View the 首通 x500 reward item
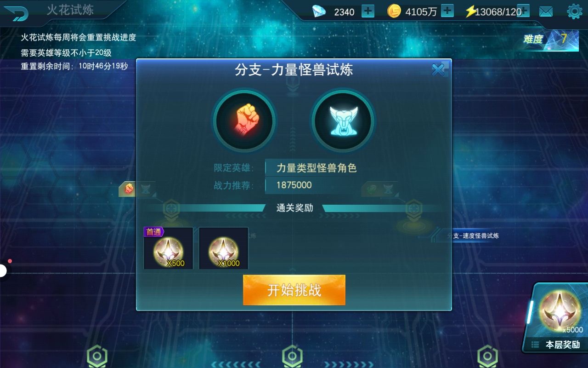This screenshot has height=368, width=588. coord(168,248)
